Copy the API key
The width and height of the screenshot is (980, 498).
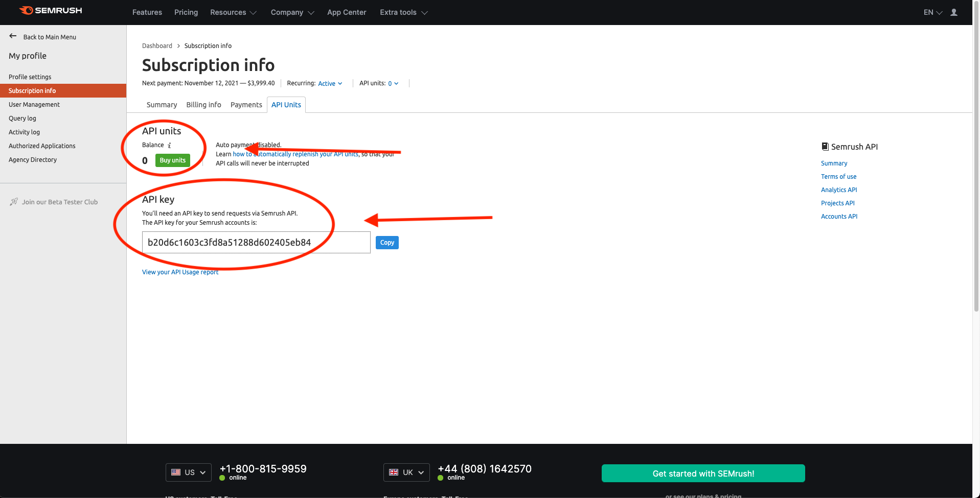point(386,242)
